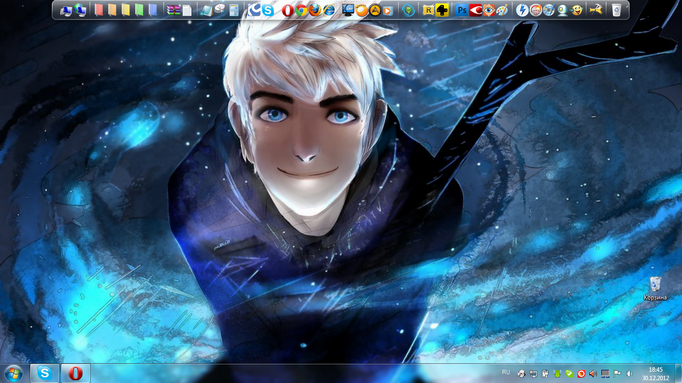Select the Корзина desktop icon
This screenshot has height=383, width=682.
655,288
